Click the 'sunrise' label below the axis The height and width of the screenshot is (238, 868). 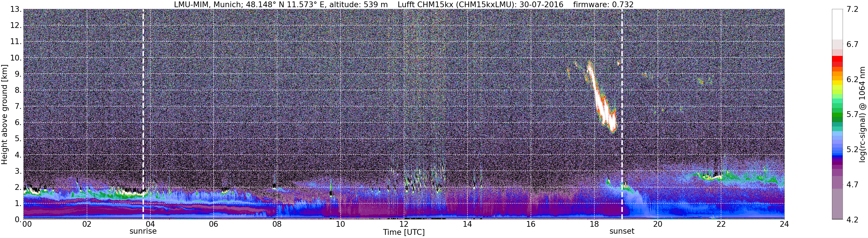click(x=143, y=231)
